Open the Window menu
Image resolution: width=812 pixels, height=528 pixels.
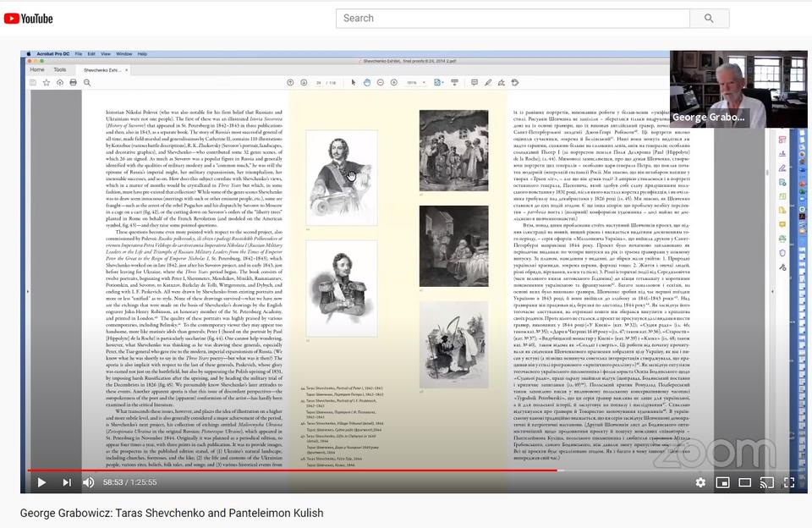(123, 54)
